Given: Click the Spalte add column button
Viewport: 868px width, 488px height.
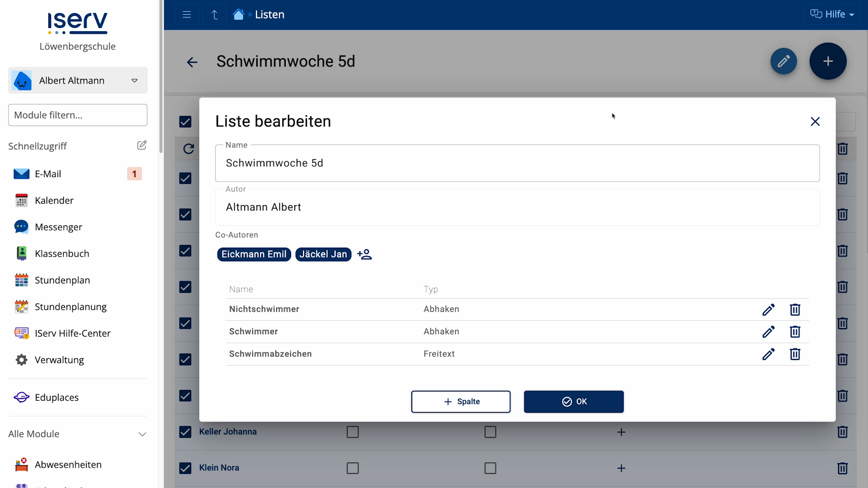Looking at the screenshot, I should point(461,402).
